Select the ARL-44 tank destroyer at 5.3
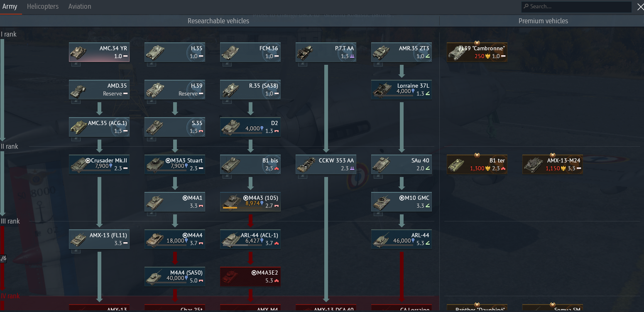 402,239
